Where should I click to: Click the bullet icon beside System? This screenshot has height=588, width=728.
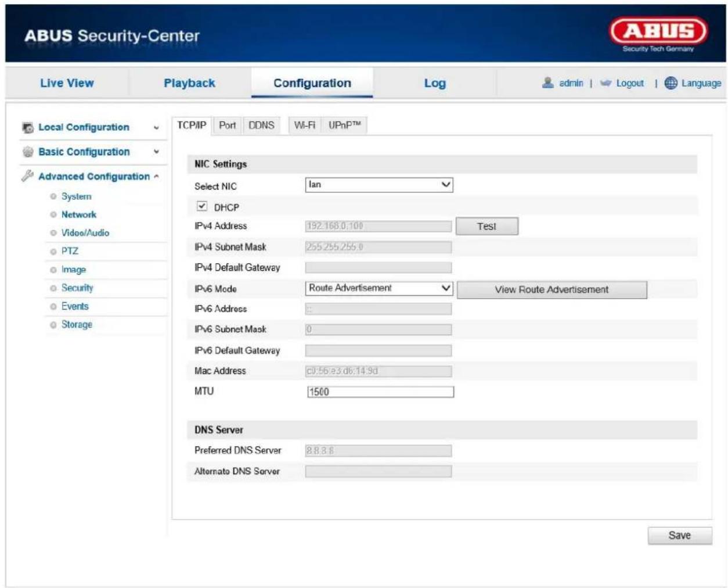click(53, 196)
